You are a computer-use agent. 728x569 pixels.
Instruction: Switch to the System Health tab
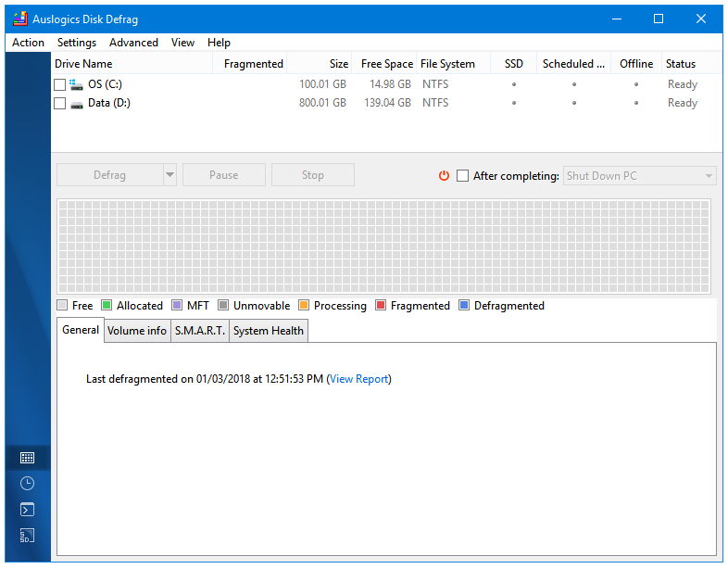269,331
